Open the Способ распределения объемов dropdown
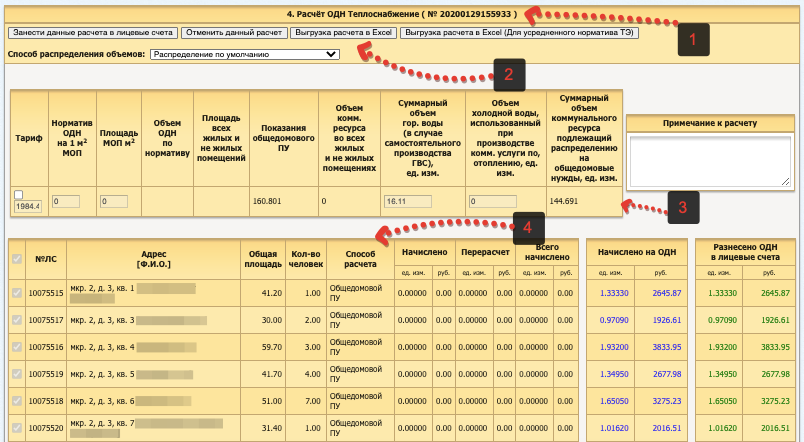This screenshot has height=442, width=804. pos(245,54)
